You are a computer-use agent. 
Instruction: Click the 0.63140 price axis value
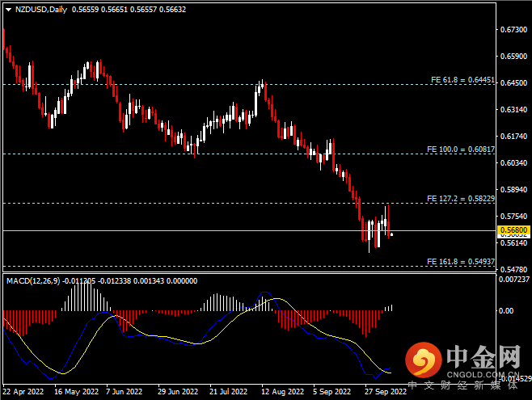click(513, 109)
